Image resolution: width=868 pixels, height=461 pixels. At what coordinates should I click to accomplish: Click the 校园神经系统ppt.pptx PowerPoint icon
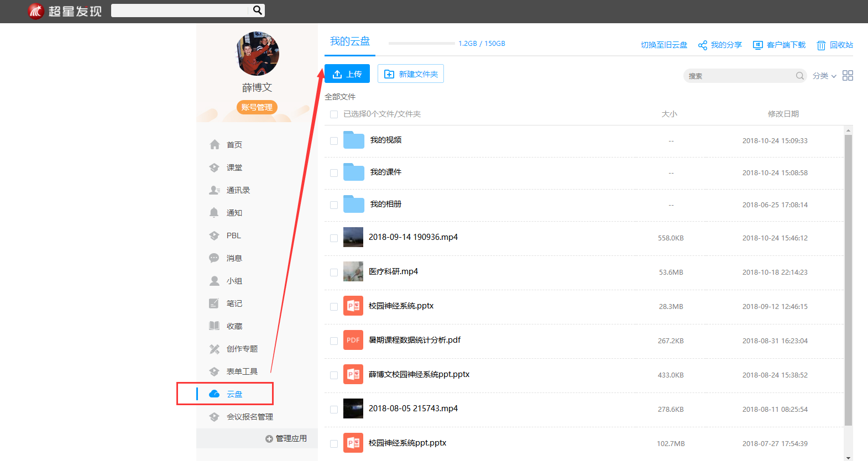353,443
